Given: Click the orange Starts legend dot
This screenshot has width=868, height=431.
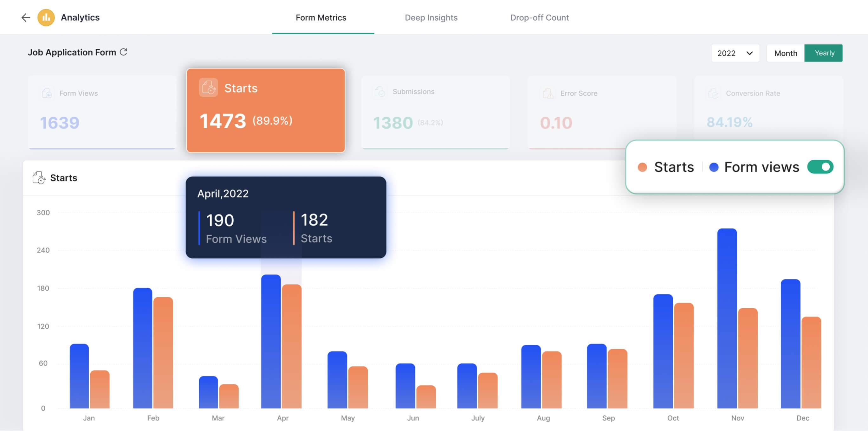Looking at the screenshot, I should [x=642, y=167].
